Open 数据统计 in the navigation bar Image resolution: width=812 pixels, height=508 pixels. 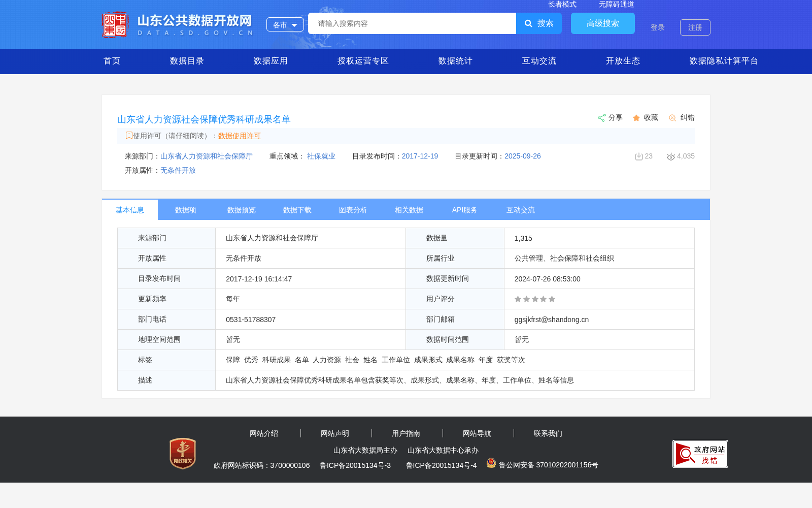click(456, 61)
